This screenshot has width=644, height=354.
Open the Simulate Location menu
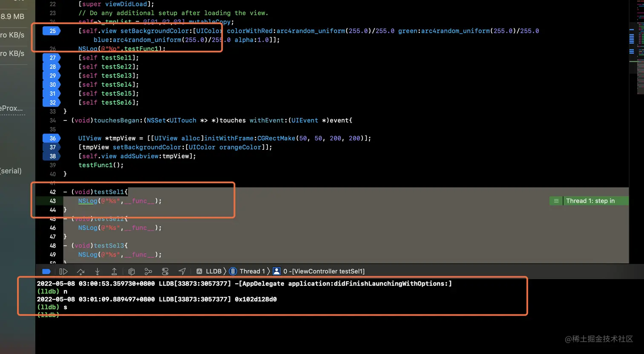tap(182, 271)
